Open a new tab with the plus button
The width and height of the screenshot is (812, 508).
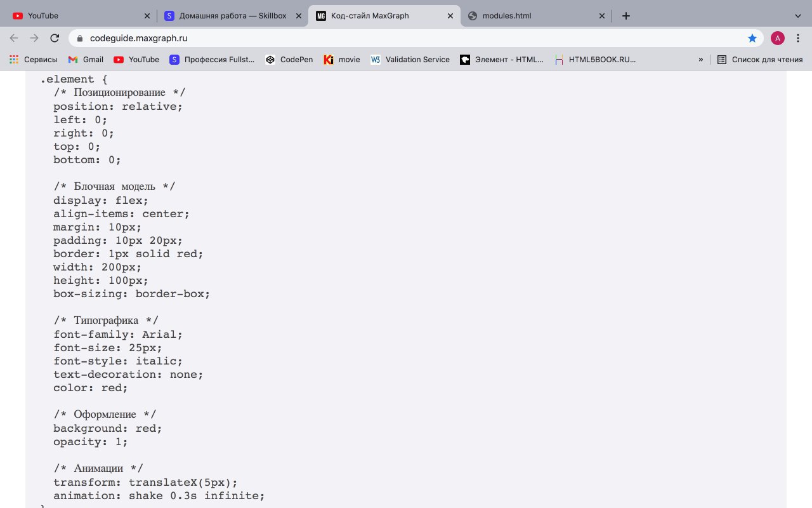pyautogui.click(x=625, y=16)
